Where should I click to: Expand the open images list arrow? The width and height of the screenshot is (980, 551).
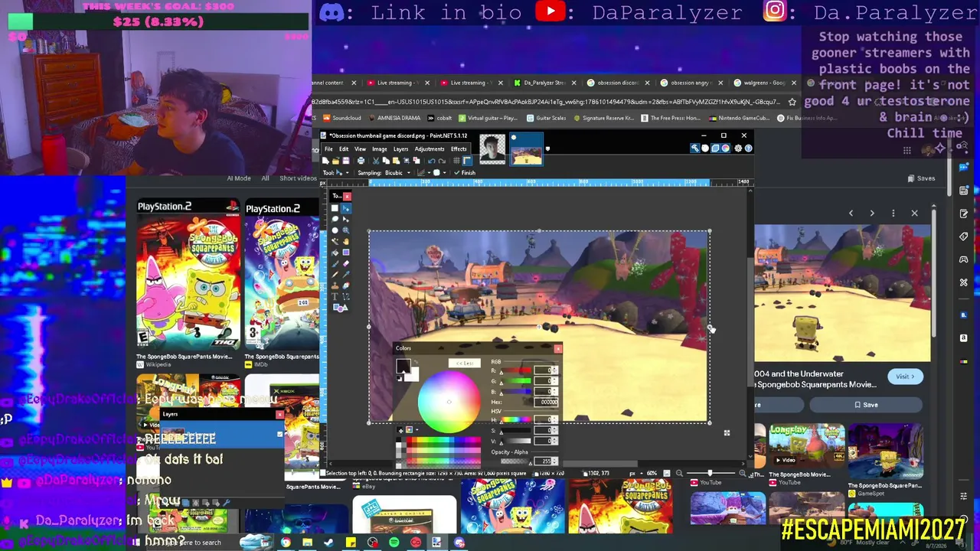pyautogui.click(x=547, y=149)
